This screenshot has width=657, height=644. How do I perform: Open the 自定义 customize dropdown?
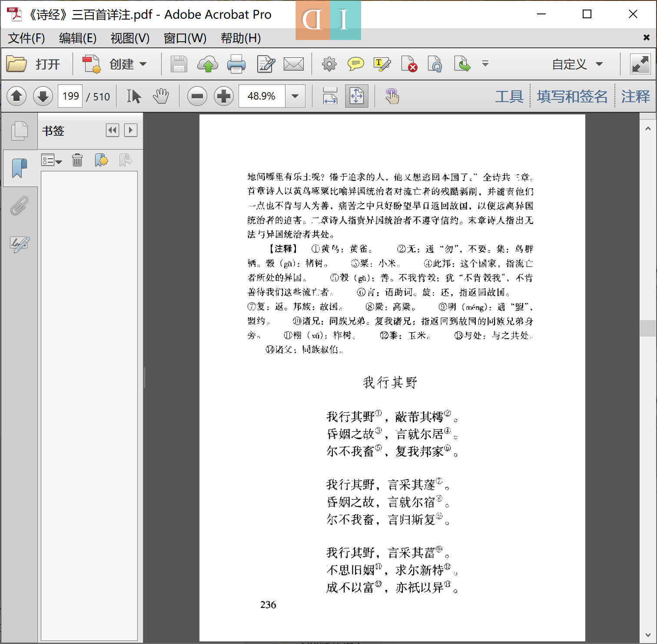click(577, 64)
